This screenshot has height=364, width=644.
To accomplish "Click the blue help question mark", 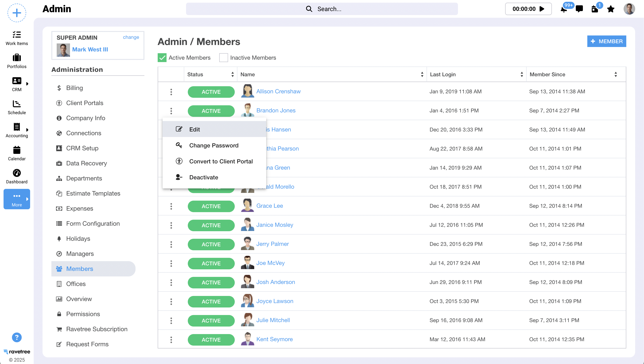I will pos(17,337).
